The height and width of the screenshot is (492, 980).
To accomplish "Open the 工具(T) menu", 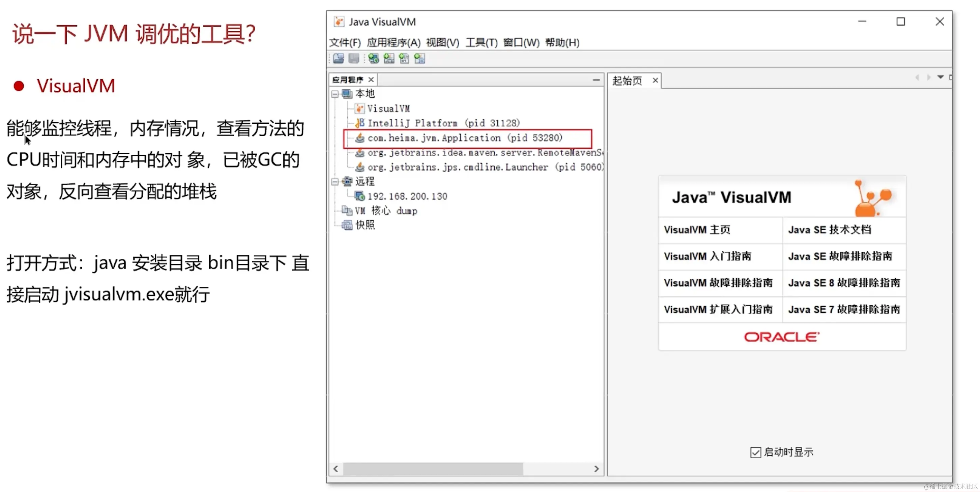I will [481, 42].
